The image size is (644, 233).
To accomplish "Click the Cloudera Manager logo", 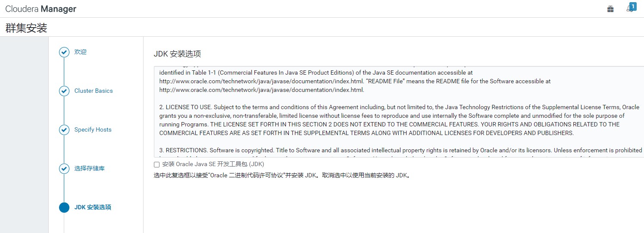I will (41, 9).
